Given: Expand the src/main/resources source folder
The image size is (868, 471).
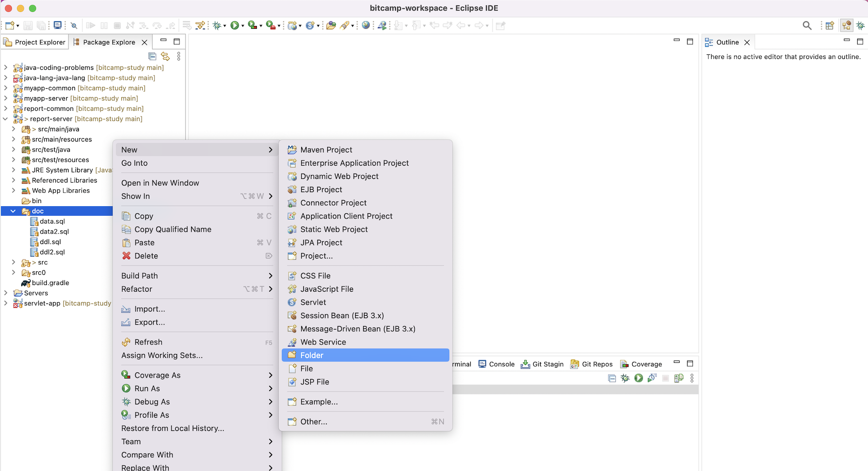Looking at the screenshot, I should (x=13, y=139).
